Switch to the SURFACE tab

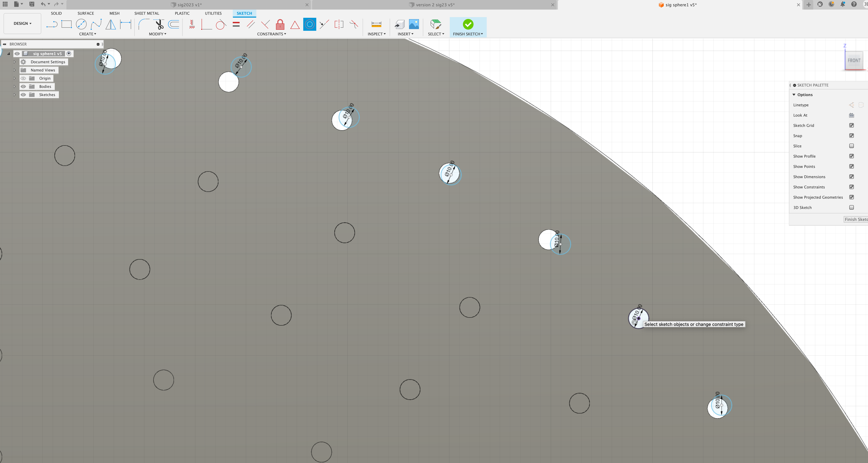(x=86, y=13)
